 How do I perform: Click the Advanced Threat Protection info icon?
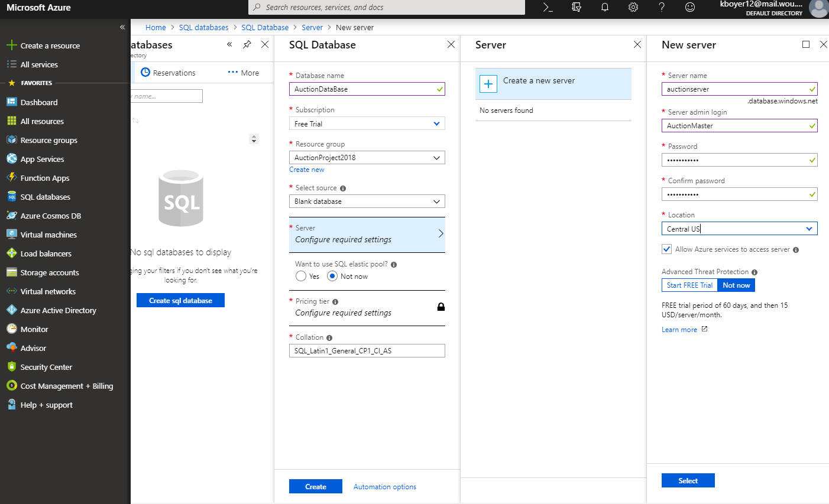tap(754, 272)
